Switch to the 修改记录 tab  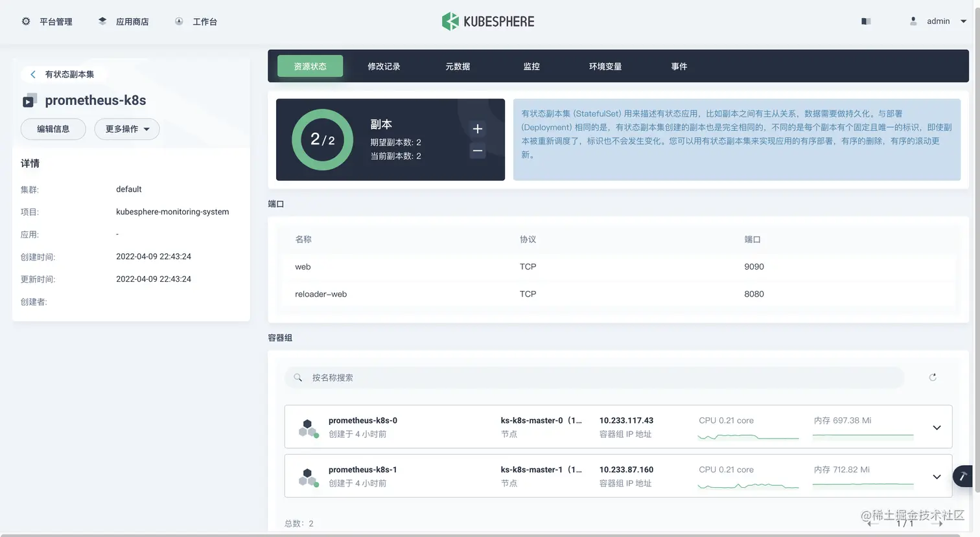click(x=384, y=66)
